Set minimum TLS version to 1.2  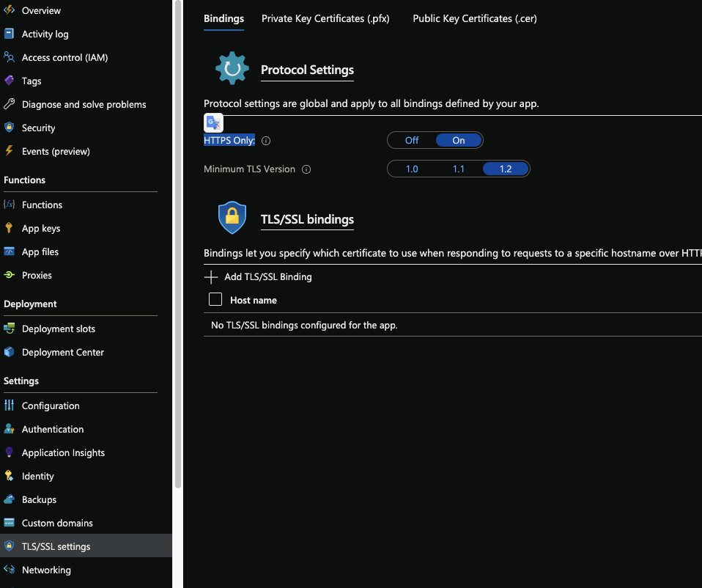point(506,169)
